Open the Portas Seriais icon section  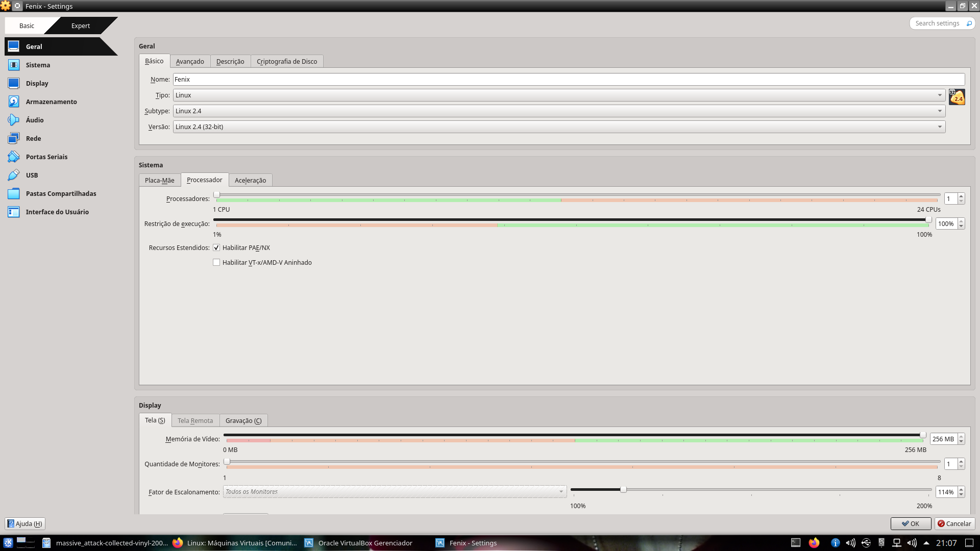click(x=14, y=157)
